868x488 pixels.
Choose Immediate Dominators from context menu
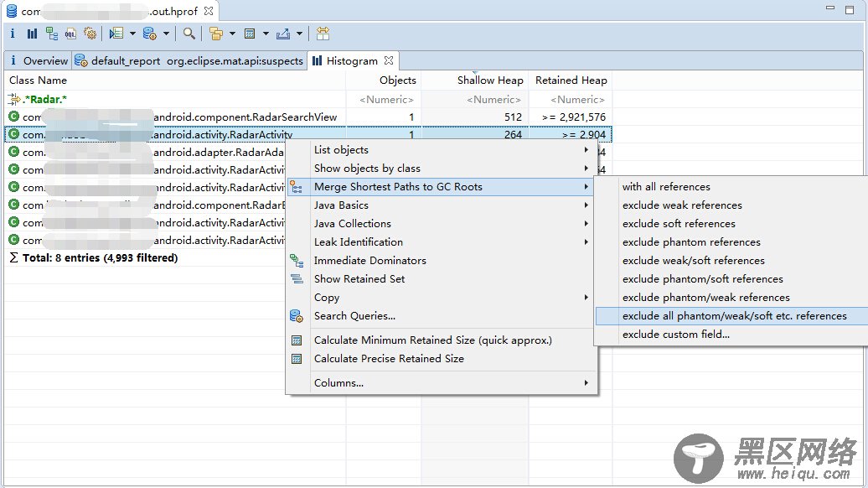point(442,260)
